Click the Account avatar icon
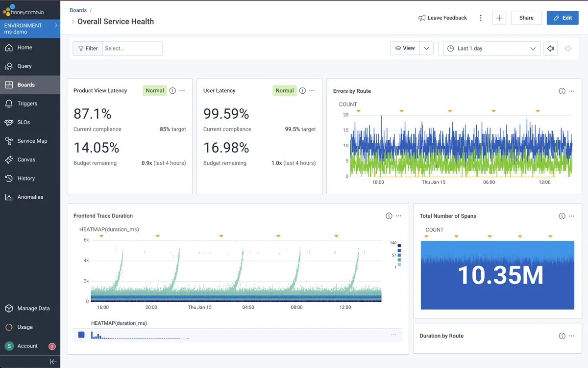 click(x=9, y=346)
